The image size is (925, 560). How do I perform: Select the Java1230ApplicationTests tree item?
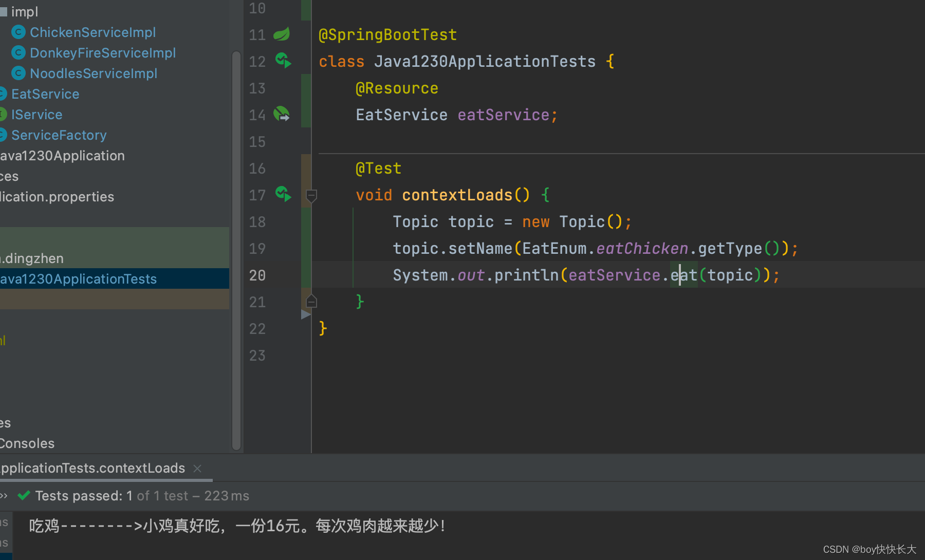pos(114,278)
